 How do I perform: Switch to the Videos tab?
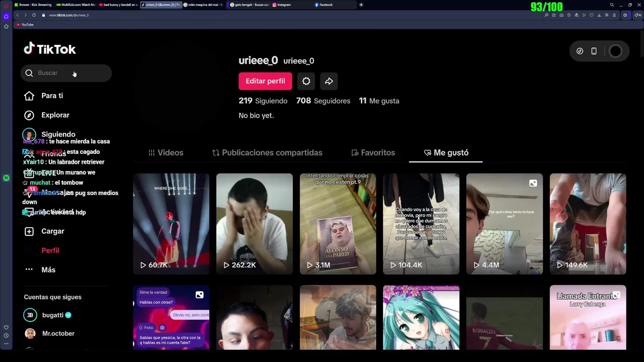click(x=166, y=152)
